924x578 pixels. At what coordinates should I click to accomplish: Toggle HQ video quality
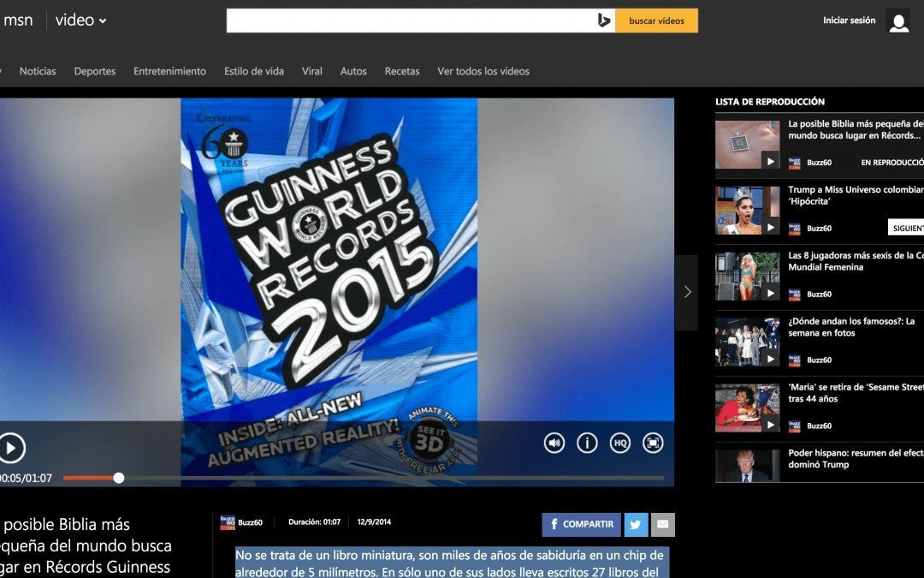(619, 443)
